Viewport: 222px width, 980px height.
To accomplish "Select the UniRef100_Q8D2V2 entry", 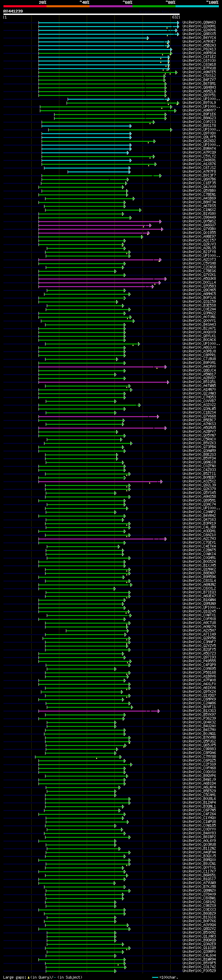I will [x=199, y=929].
